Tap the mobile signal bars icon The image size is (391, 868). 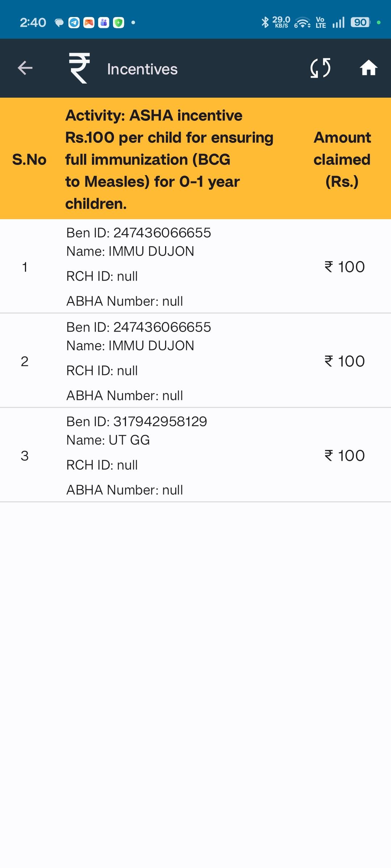coord(339,23)
